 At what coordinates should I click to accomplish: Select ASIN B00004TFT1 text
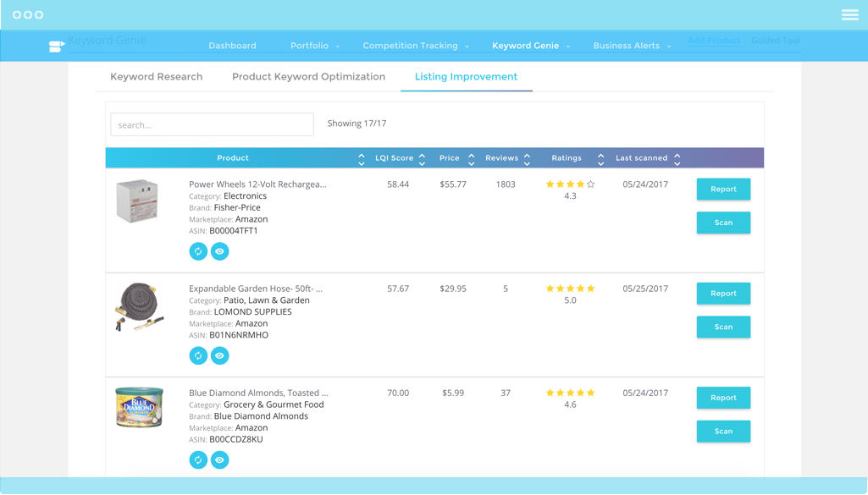[x=233, y=231]
